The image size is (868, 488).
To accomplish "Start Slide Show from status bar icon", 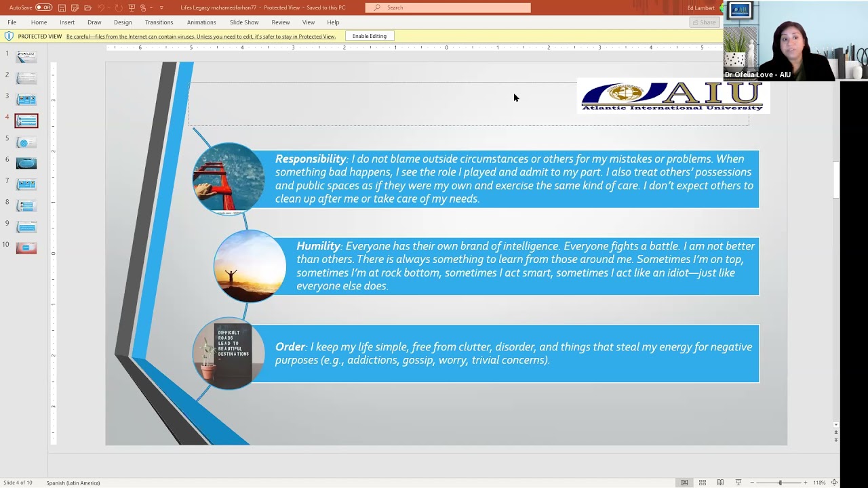I will [x=738, y=483].
